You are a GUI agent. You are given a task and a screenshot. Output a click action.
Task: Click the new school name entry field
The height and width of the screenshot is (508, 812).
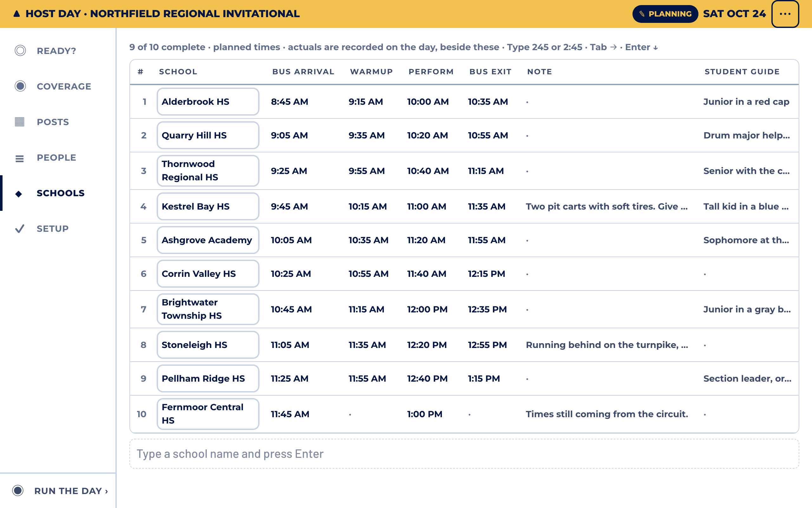pos(464,454)
